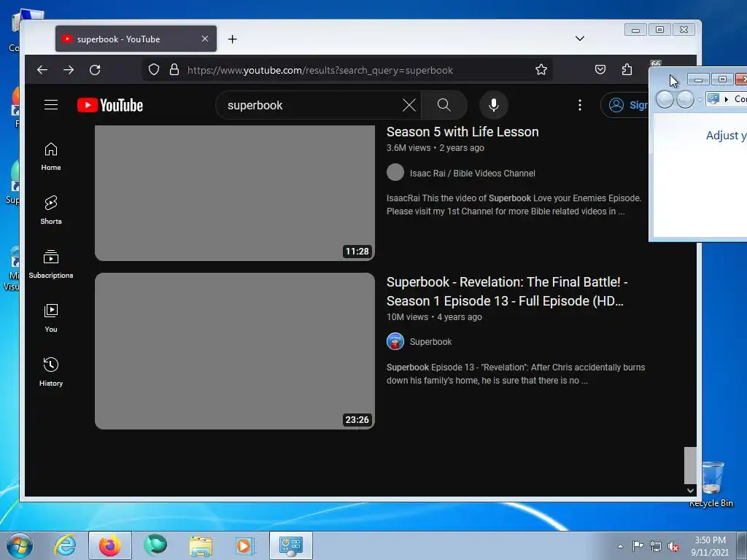The image size is (747, 560).
Task: Visit Isaac Rai / Bible Videos Channel
Action: pos(472,174)
